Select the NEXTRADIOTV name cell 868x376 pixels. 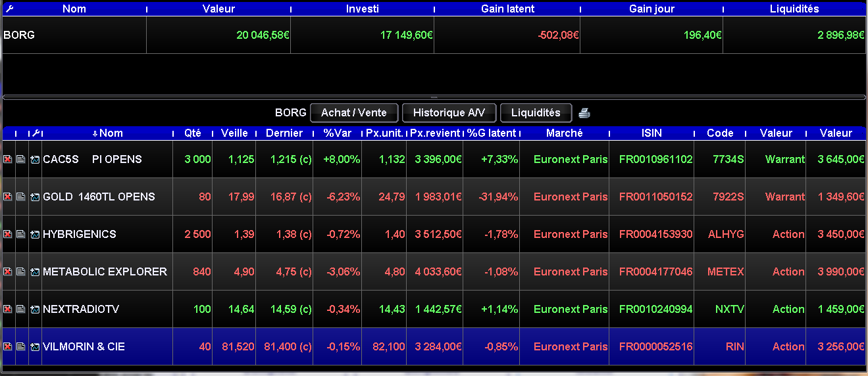pos(107,310)
